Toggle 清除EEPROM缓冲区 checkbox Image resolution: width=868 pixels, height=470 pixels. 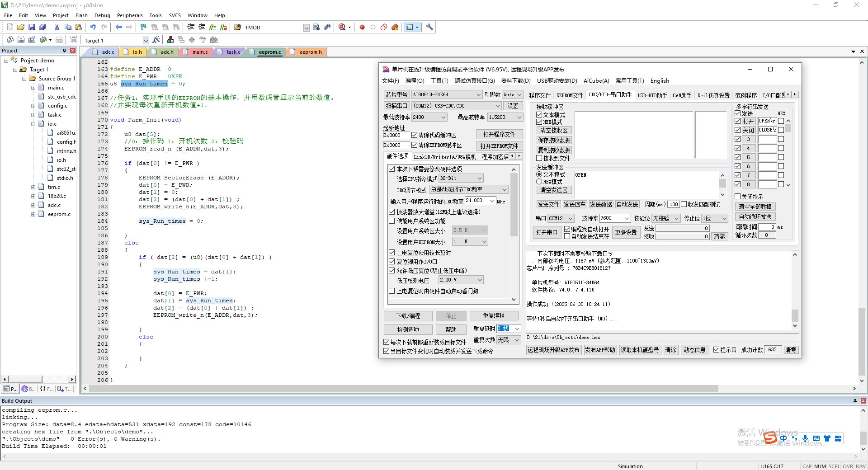(x=414, y=145)
